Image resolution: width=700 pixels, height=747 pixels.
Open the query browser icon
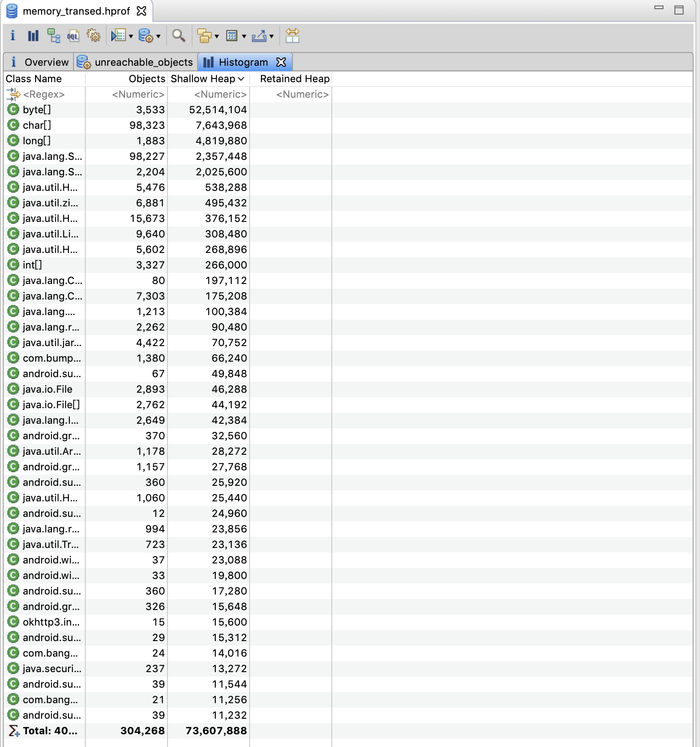coord(146,36)
